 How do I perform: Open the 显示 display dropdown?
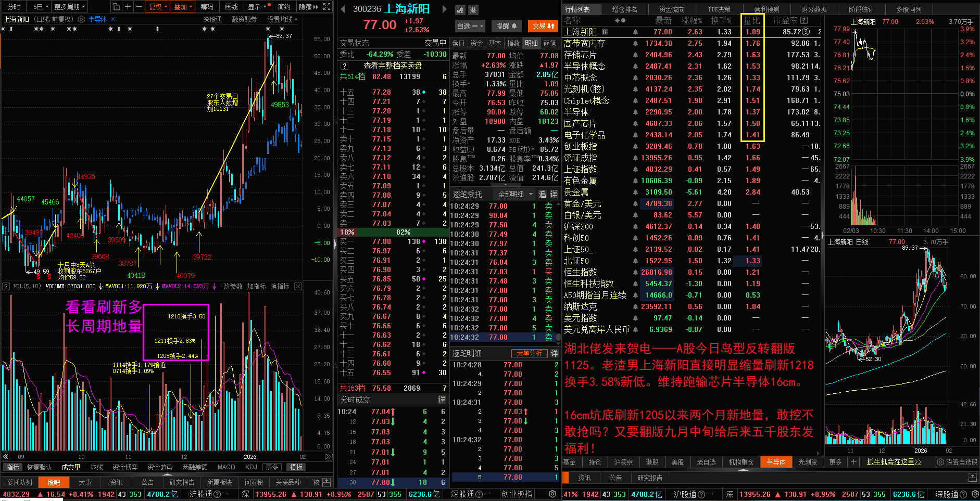click(x=257, y=7)
